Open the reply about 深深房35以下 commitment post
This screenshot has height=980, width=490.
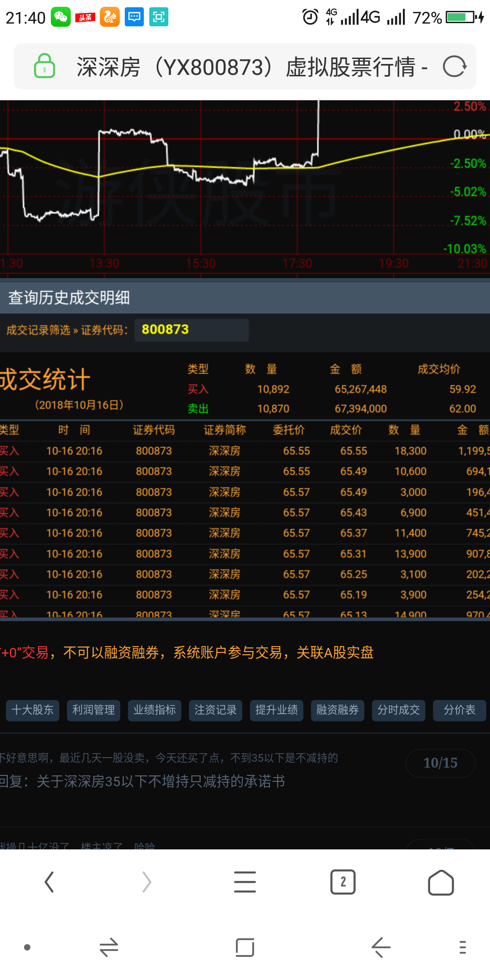(x=142, y=781)
